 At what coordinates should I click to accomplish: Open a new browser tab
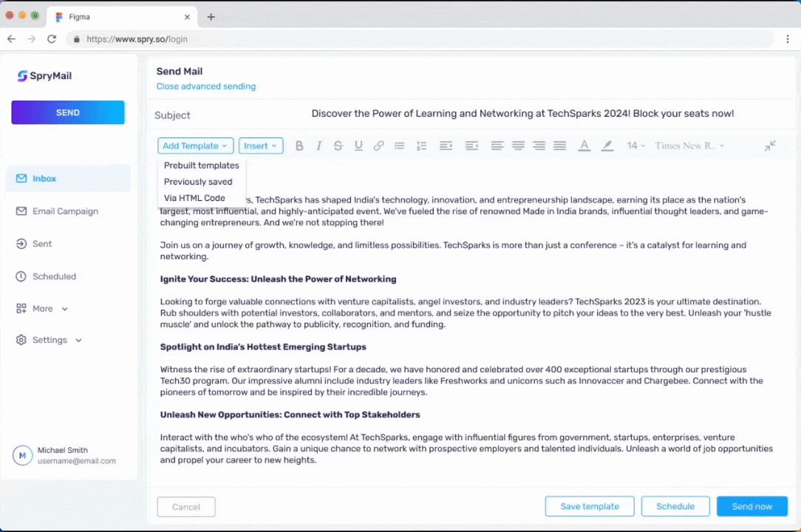211,17
